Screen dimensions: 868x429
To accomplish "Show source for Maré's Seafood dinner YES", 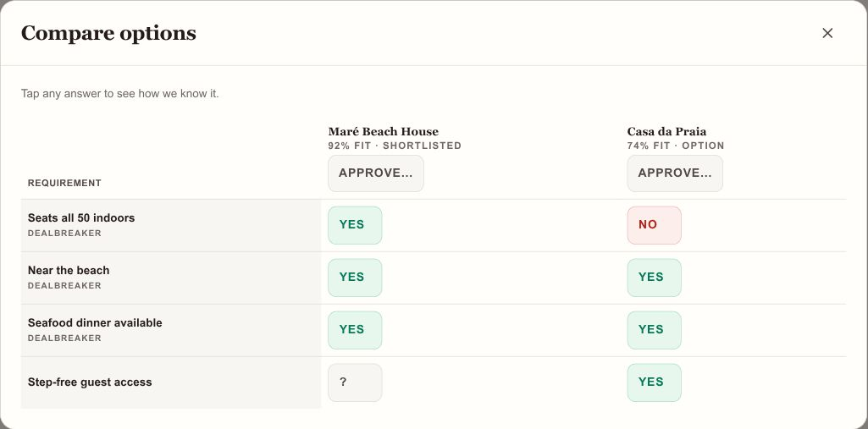I will click(355, 330).
